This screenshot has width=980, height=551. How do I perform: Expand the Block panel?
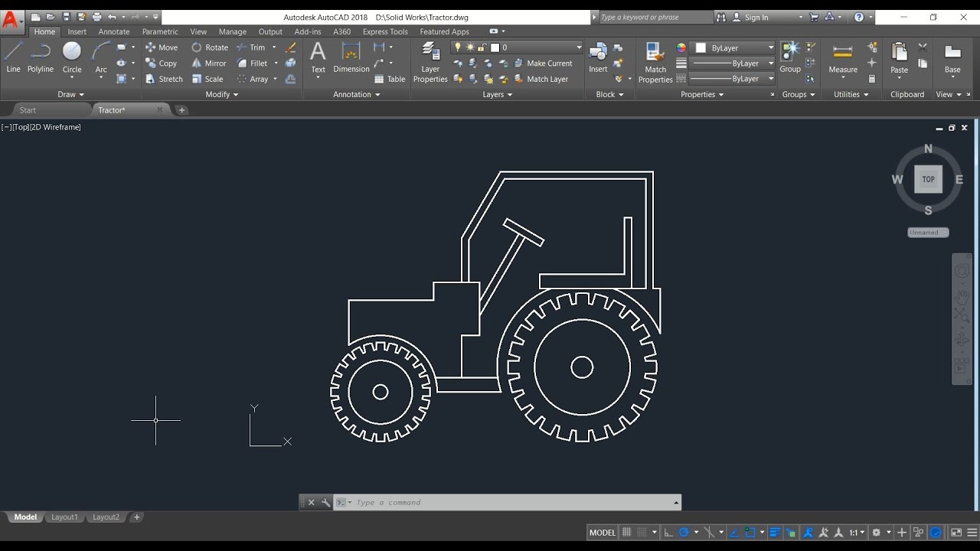(609, 95)
